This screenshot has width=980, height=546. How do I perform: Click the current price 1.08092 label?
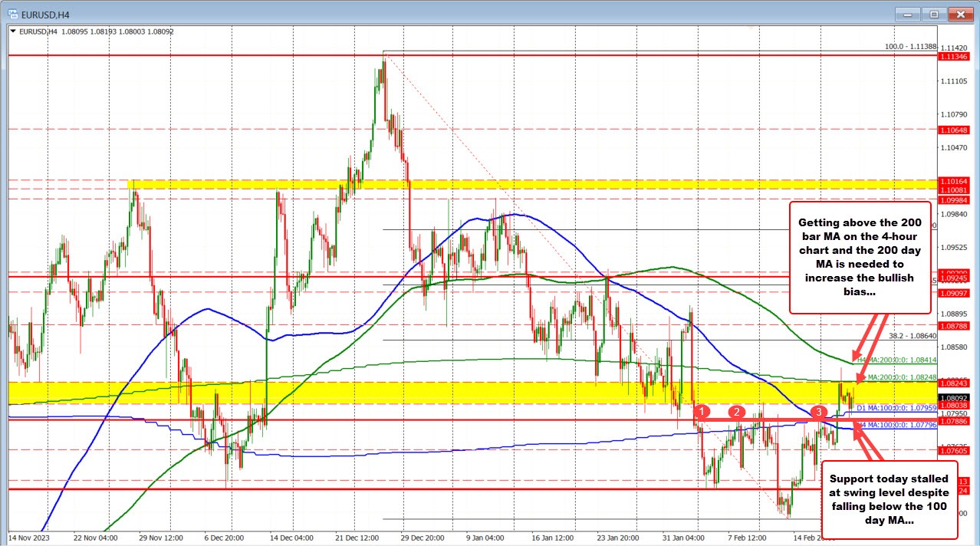[955, 398]
